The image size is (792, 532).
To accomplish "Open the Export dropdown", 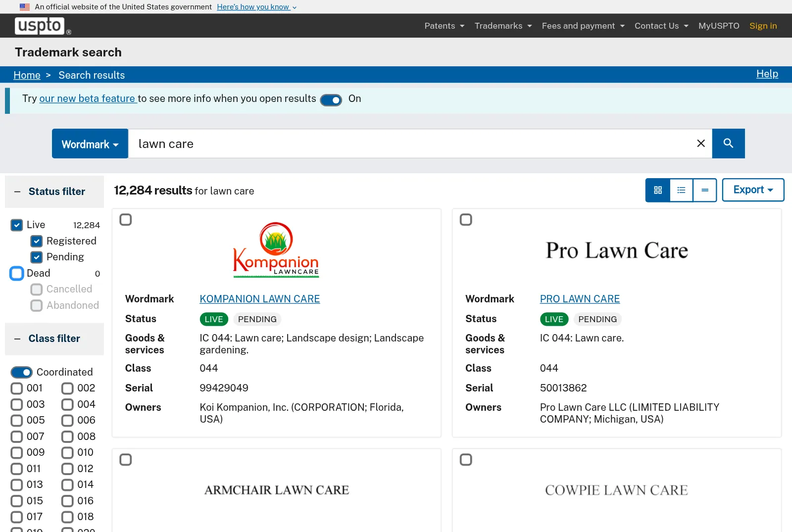I will [x=753, y=190].
